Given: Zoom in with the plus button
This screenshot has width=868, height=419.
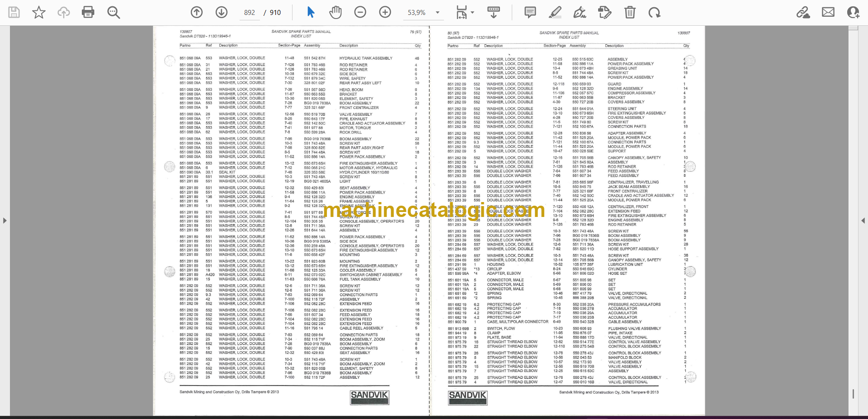Looking at the screenshot, I should [x=385, y=12].
